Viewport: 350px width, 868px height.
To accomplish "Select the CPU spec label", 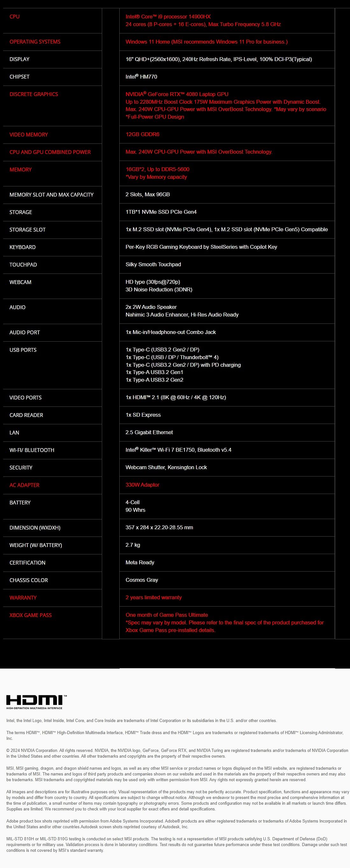I will point(15,17).
